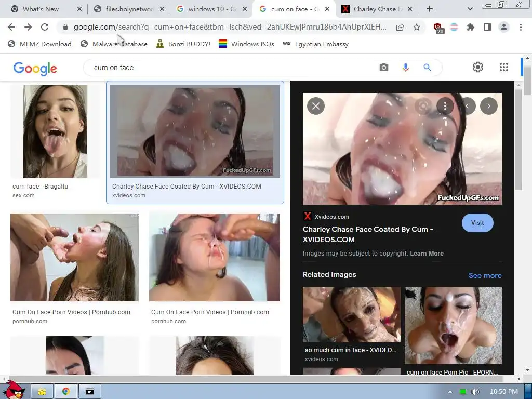Image resolution: width=532 pixels, height=399 pixels.
Task: Click the scroll-right arrow on horizontal scrollbar
Action: tap(518, 379)
